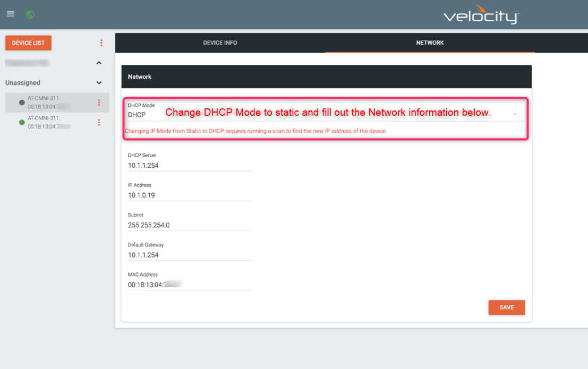The height and width of the screenshot is (369, 588).
Task: Open kebab menu for second AT-OMNI-311 device
Action: pos(99,122)
